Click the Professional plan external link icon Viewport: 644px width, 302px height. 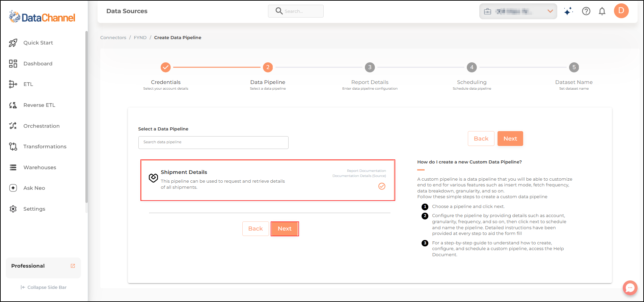(x=73, y=266)
